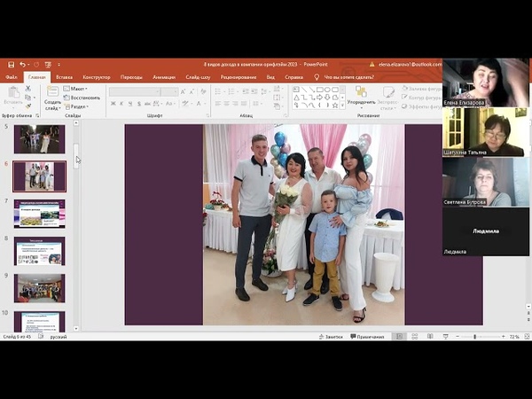Switch to Reading view icon
Screen dimensions: 532x399
(430, 337)
